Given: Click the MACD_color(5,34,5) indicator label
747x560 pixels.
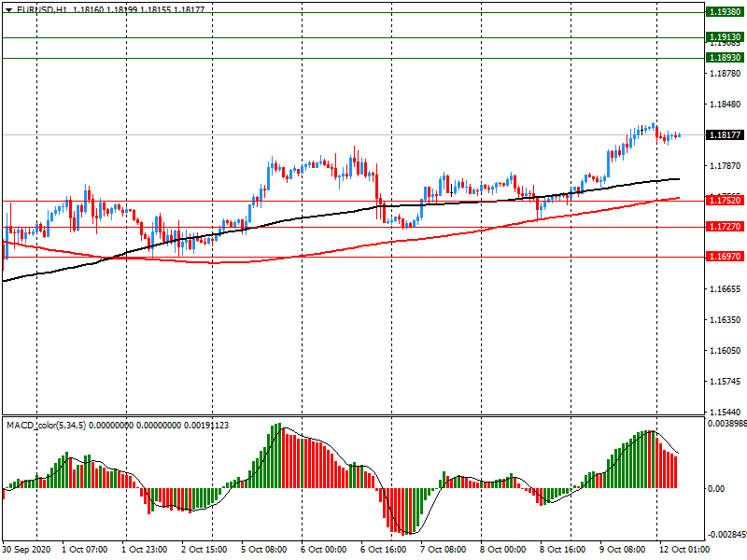Looking at the screenshot, I should coord(46,426).
